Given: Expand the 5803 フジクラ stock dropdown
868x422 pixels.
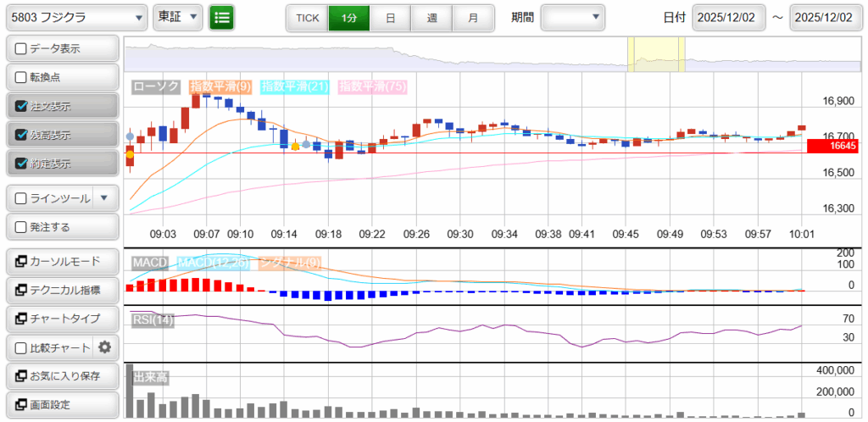Looking at the screenshot, I should [x=76, y=17].
